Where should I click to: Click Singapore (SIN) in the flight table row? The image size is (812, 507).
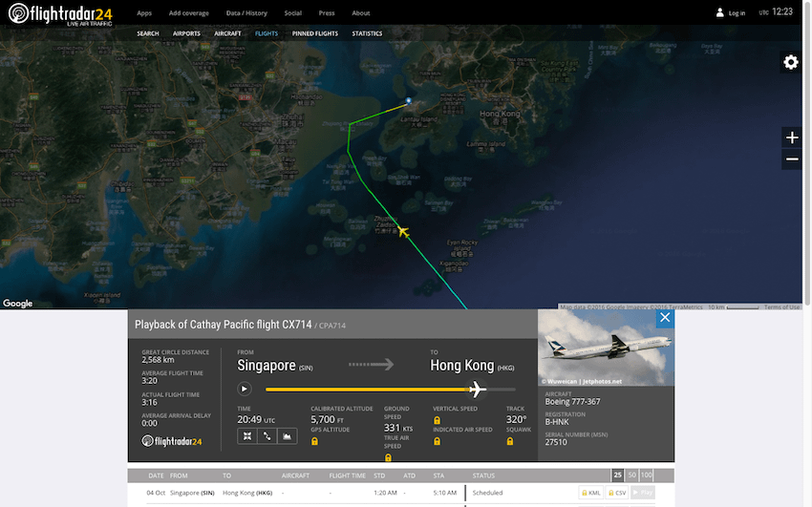[192, 493]
